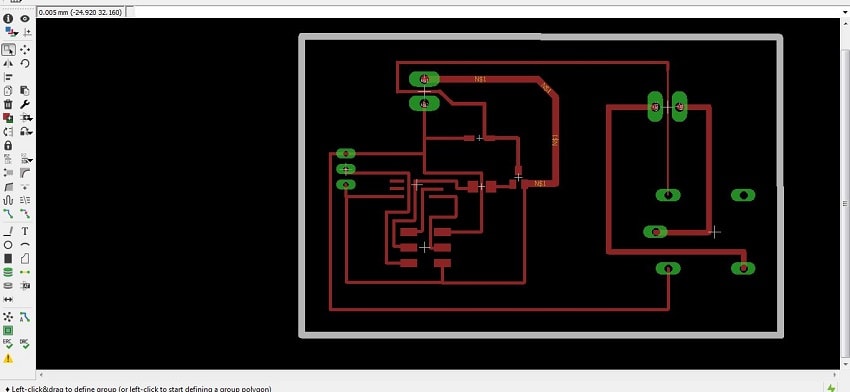The width and height of the screenshot is (850, 392).
Task: Select the Change wrench tool
Action: [25, 104]
